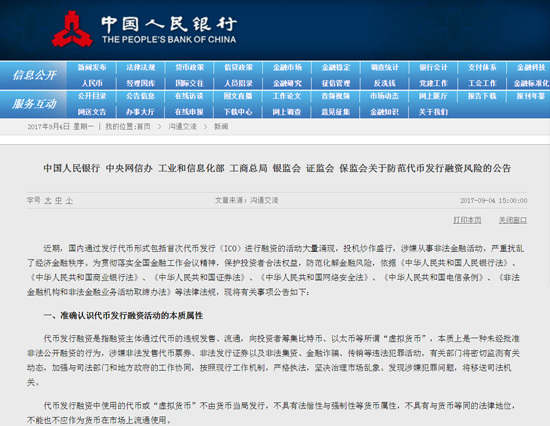Screen dimensions: 550x426
Task: Visit the 支付体系 page
Action: pyautogui.click(x=482, y=67)
